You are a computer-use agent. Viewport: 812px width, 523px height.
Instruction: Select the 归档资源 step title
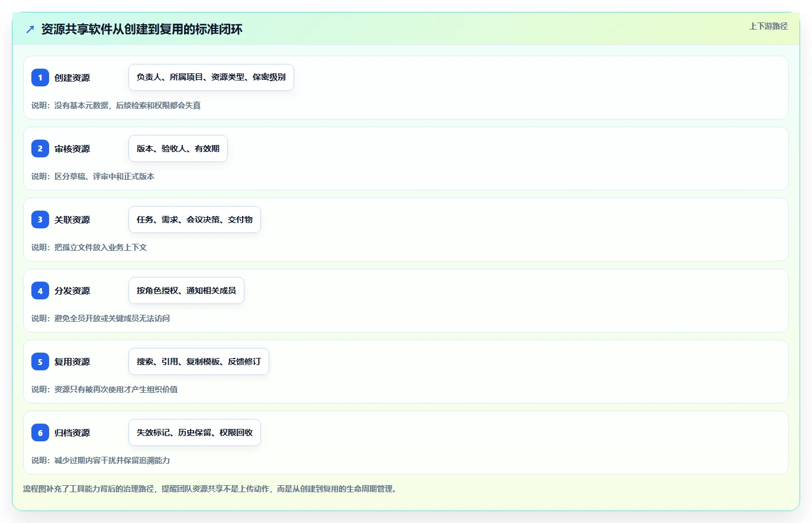tap(72, 432)
